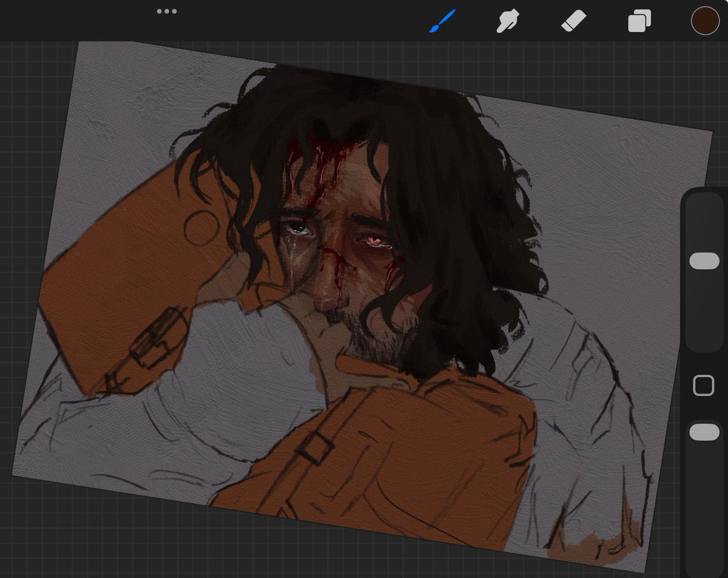
Task: Open the active color picker swatch
Action: point(705,21)
